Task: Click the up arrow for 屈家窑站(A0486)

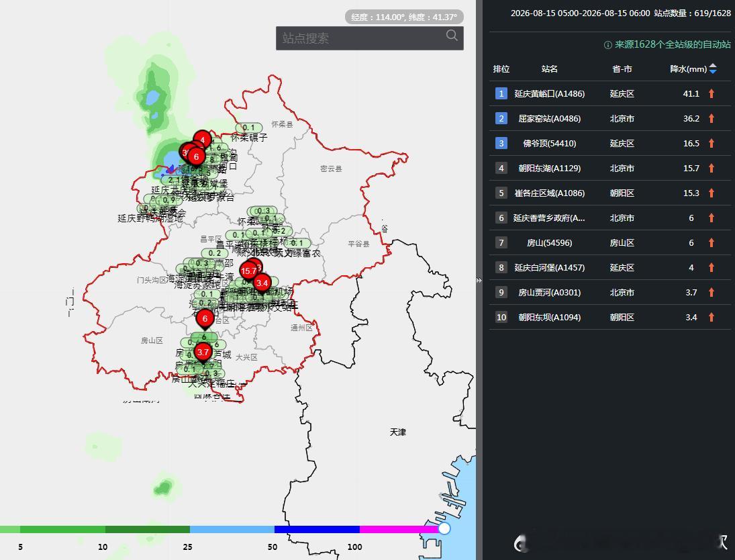Action: [712, 118]
